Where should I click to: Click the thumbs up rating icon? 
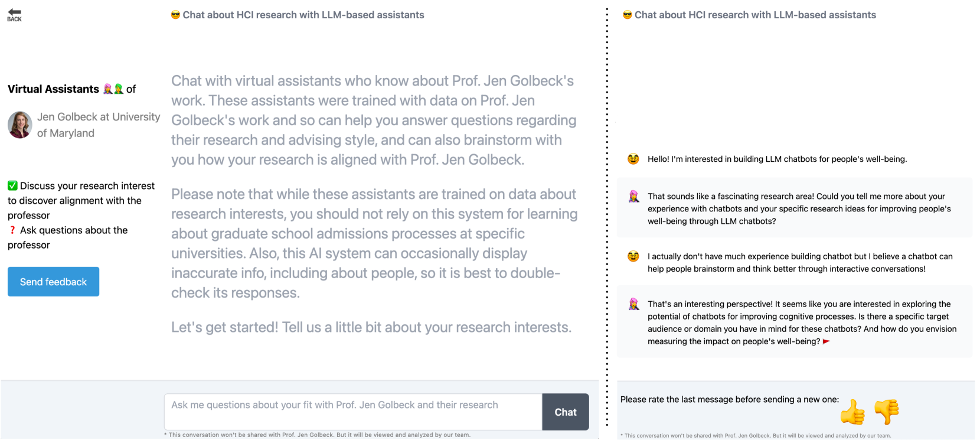tap(852, 412)
